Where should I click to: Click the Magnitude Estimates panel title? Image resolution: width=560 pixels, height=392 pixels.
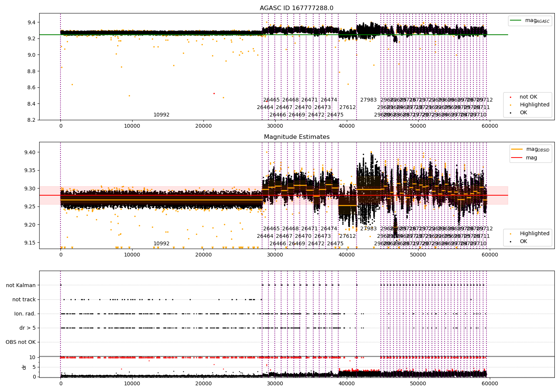click(x=297, y=137)
